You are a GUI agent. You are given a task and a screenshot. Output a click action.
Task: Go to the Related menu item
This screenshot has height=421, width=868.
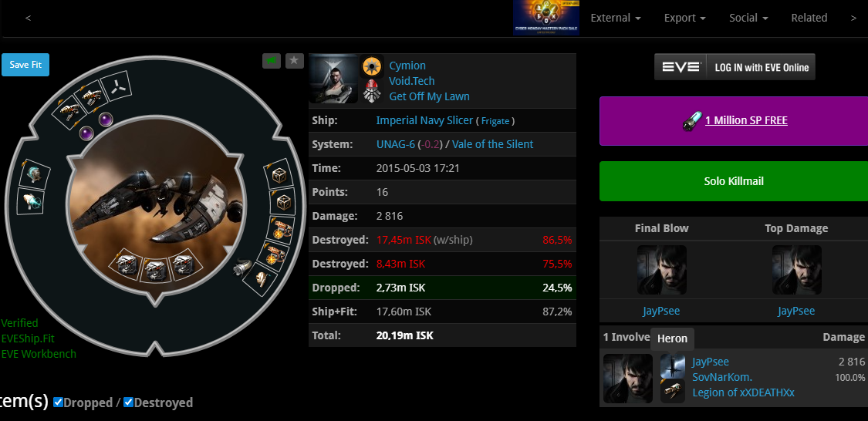[809, 18]
